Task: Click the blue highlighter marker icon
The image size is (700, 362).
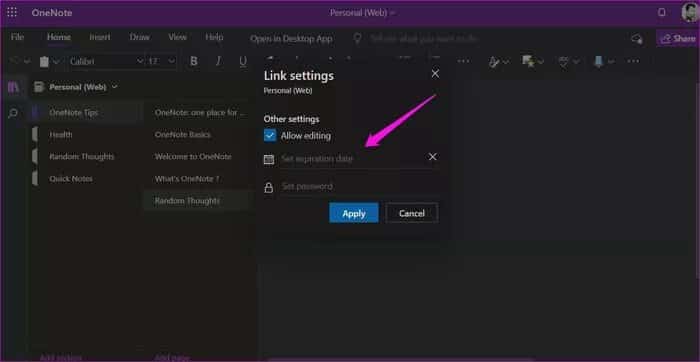Action: (x=599, y=62)
